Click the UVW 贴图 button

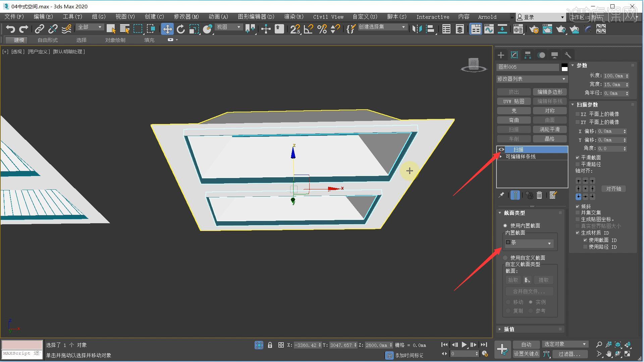coord(514,101)
